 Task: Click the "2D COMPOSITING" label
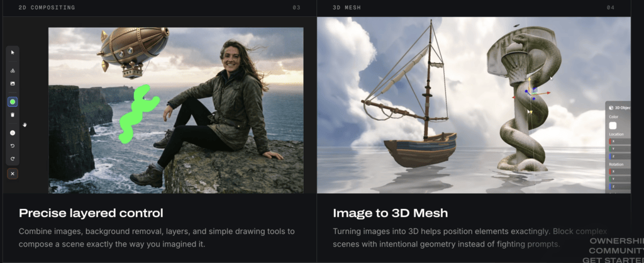point(47,8)
